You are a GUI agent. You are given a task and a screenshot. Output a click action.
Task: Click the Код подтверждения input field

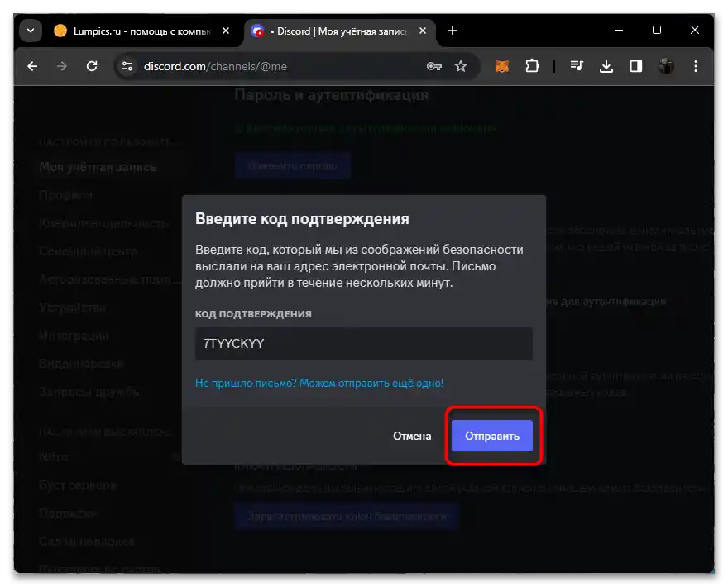click(x=363, y=344)
